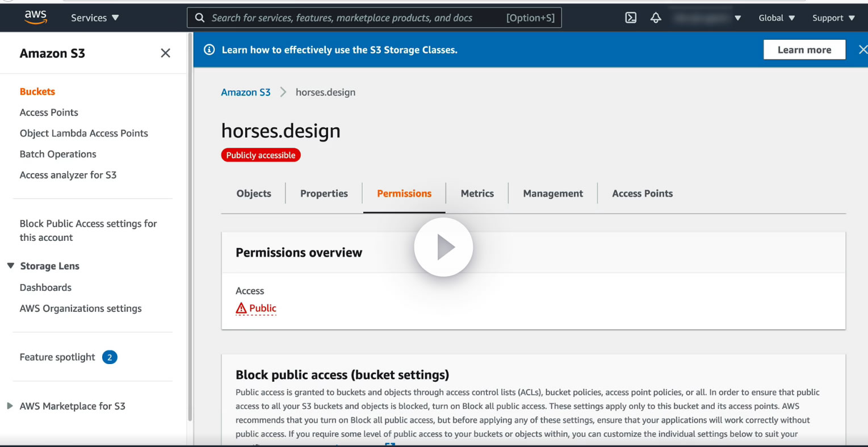
Task: Click the Feature spotlight count badge
Action: [x=110, y=357]
